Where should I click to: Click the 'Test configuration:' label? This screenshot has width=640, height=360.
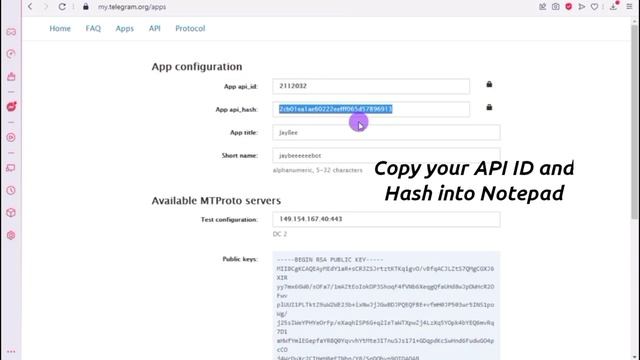click(229, 219)
